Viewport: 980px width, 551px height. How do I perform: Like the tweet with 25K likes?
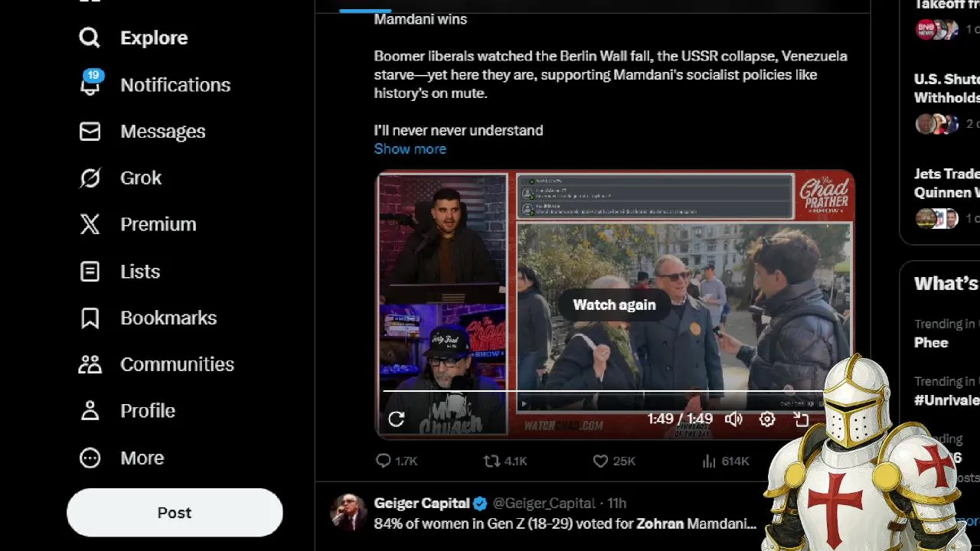(615, 461)
